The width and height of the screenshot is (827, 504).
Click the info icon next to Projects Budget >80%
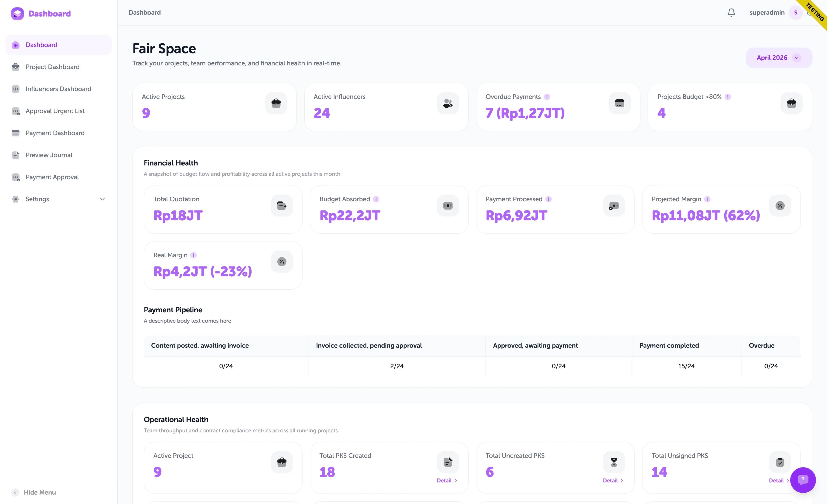click(728, 97)
